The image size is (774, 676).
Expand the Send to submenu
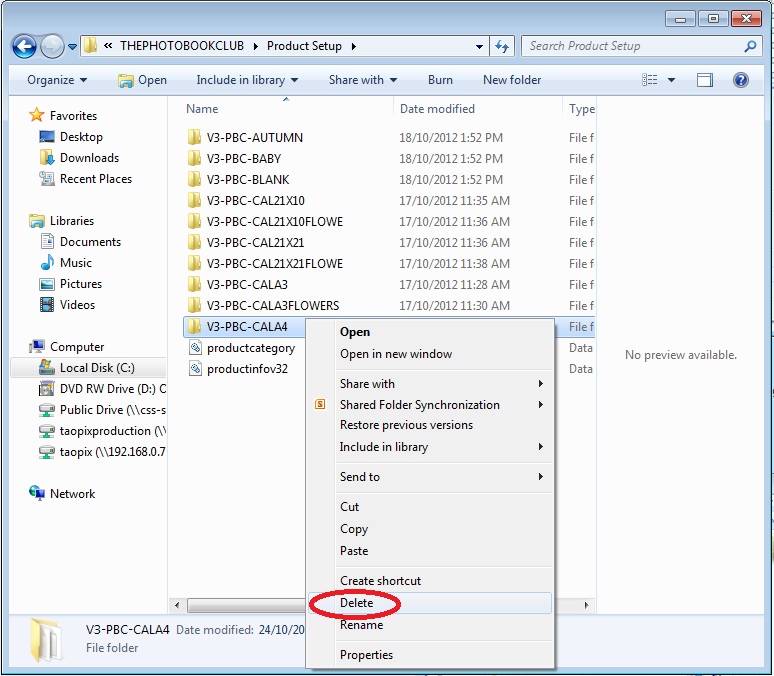point(430,477)
